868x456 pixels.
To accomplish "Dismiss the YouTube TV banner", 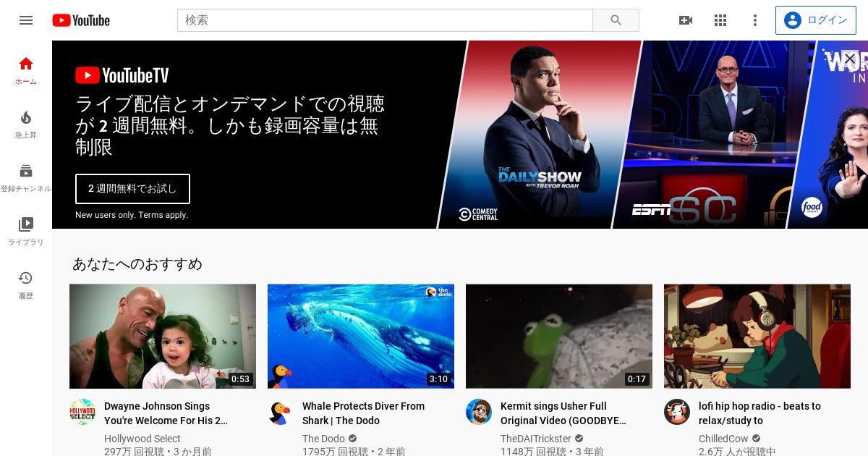I will point(850,59).
